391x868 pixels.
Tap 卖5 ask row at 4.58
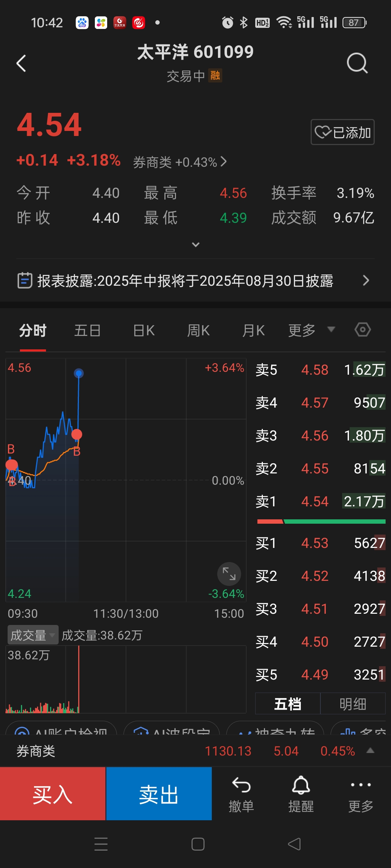[320, 370]
